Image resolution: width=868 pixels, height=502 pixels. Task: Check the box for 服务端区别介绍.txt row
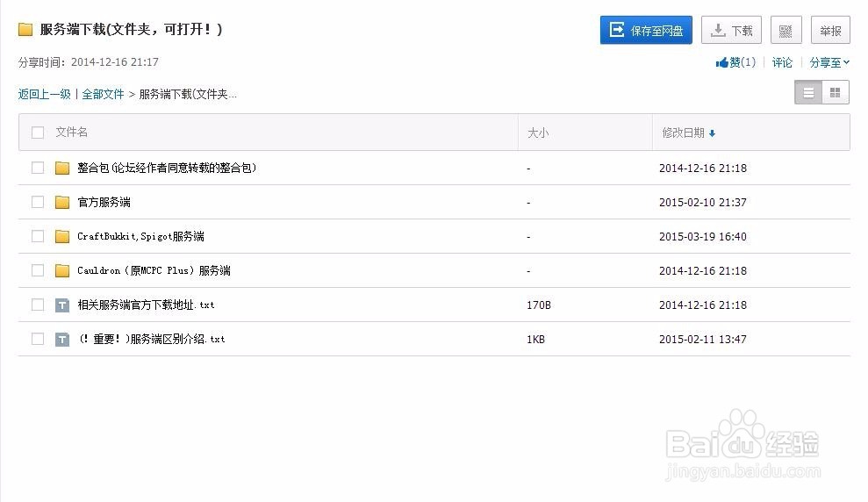click(x=38, y=339)
